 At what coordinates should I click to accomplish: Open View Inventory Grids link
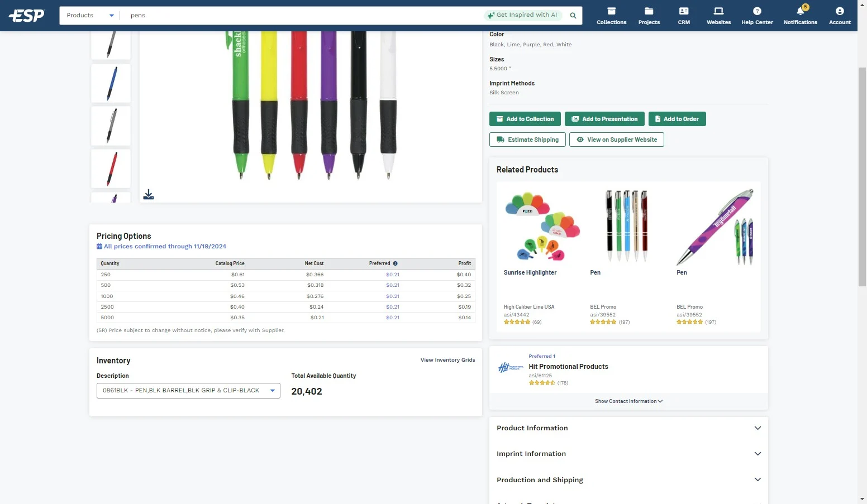click(x=447, y=360)
